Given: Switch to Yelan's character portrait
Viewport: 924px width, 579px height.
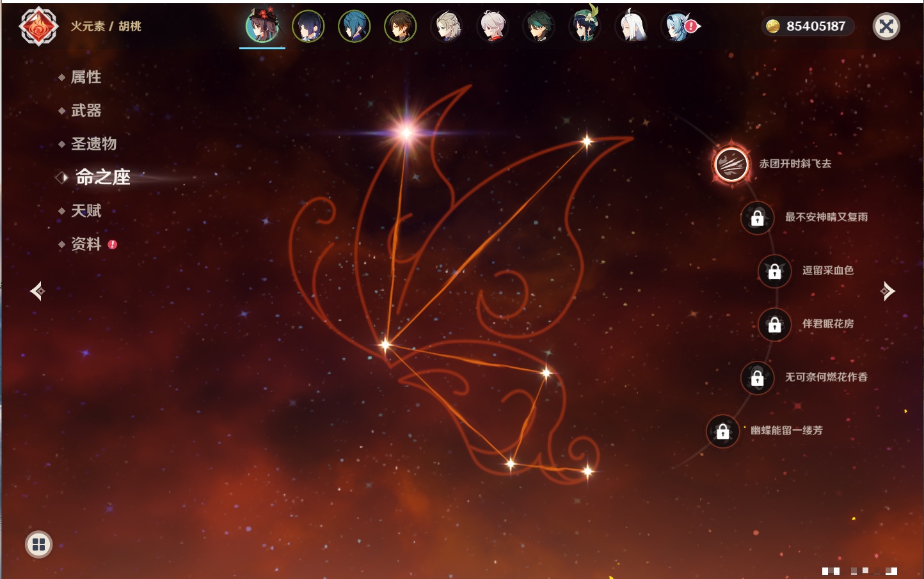Looking at the screenshot, I should (308, 26).
